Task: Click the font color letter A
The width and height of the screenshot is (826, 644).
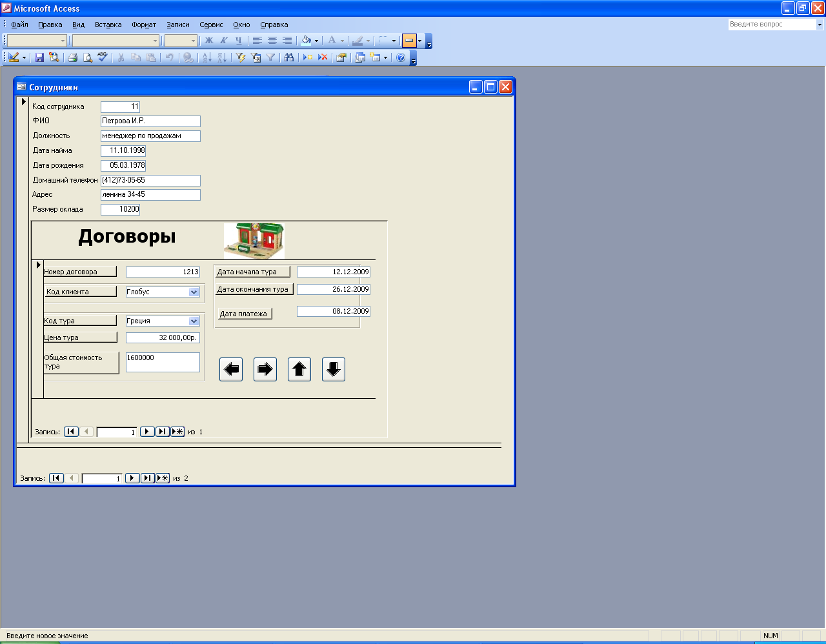Action: click(x=332, y=41)
